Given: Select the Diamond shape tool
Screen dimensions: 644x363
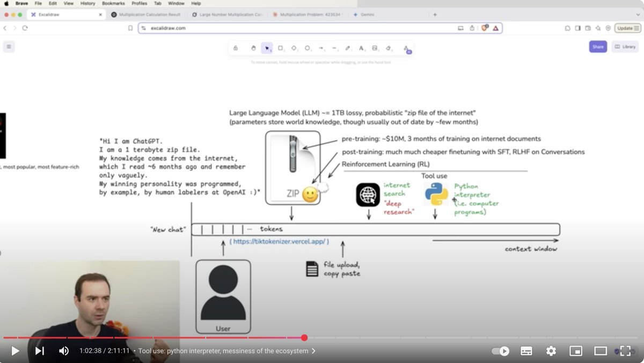Looking at the screenshot, I should point(294,48).
